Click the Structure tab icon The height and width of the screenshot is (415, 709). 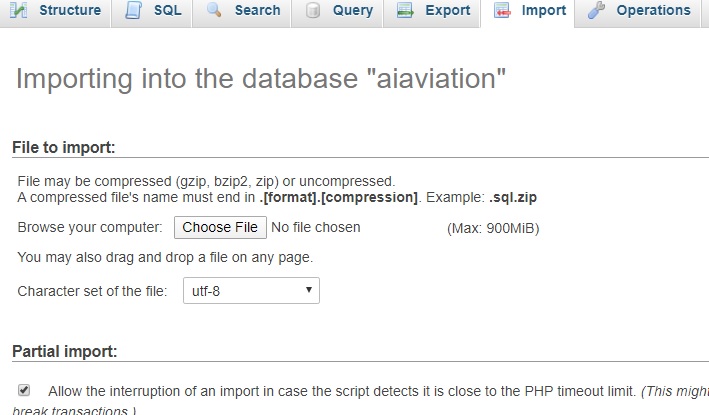19,10
